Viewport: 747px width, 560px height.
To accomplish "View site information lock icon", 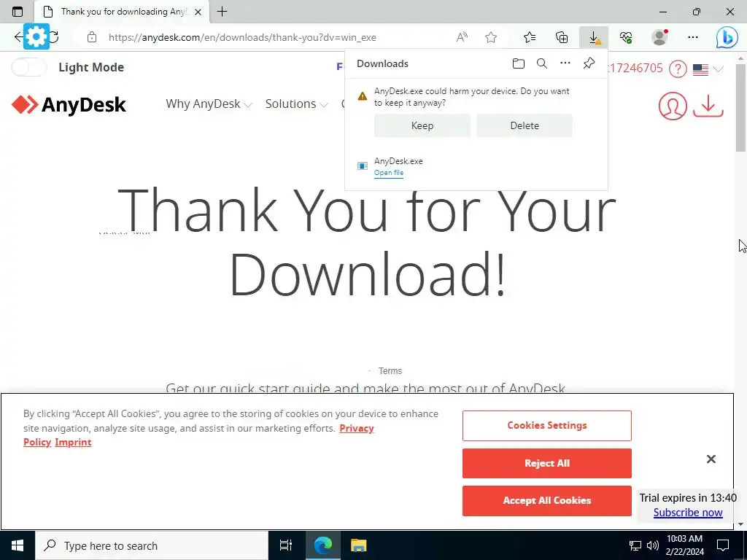I will [92, 37].
